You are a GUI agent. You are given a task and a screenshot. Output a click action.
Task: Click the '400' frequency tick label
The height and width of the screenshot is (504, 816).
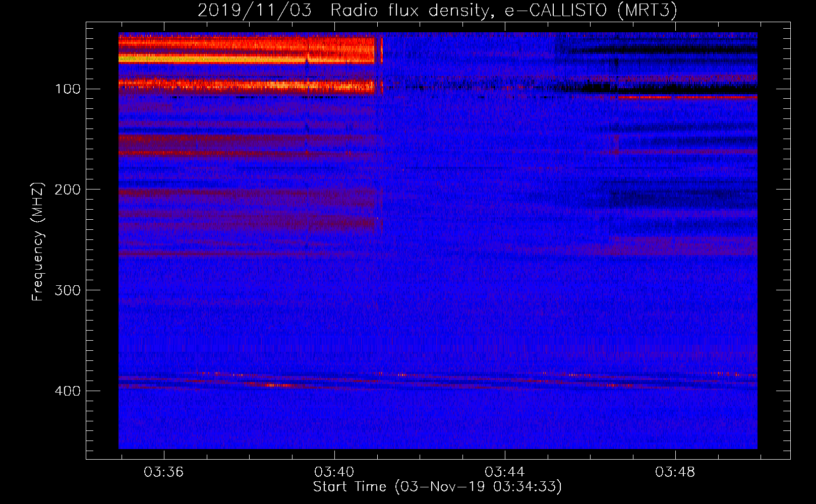(68, 391)
